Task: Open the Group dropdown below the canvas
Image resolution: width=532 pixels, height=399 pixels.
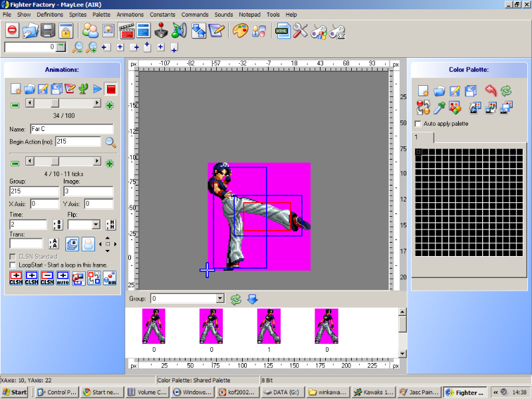Action: [x=220, y=299]
